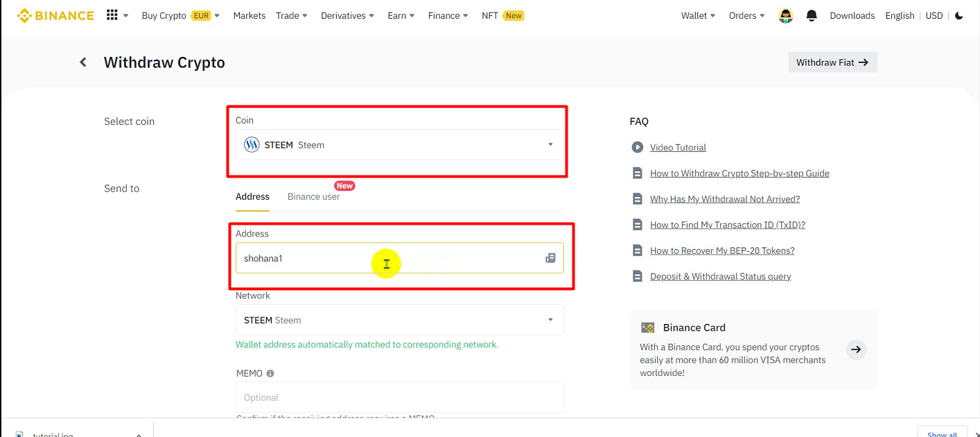Open the profile avatar menu
The image size is (980, 437).
[786, 15]
